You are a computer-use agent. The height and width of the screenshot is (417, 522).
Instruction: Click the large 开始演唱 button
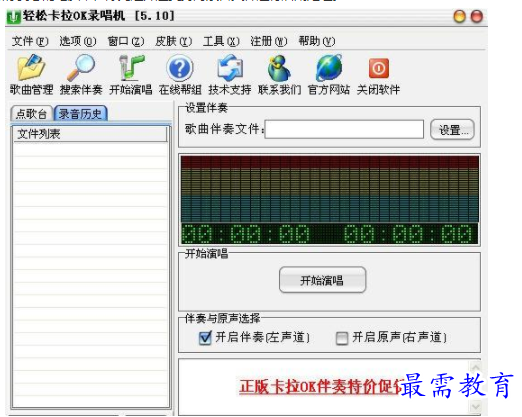pos(322,280)
